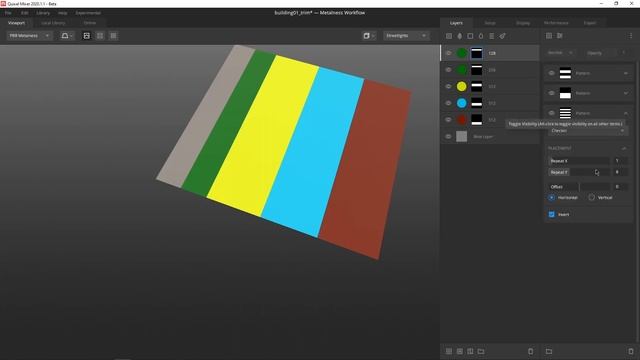This screenshot has width=640, height=360.
Task: Open the Streetlights environment dropdown
Action: pyautogui.click(x=406, y=36)
